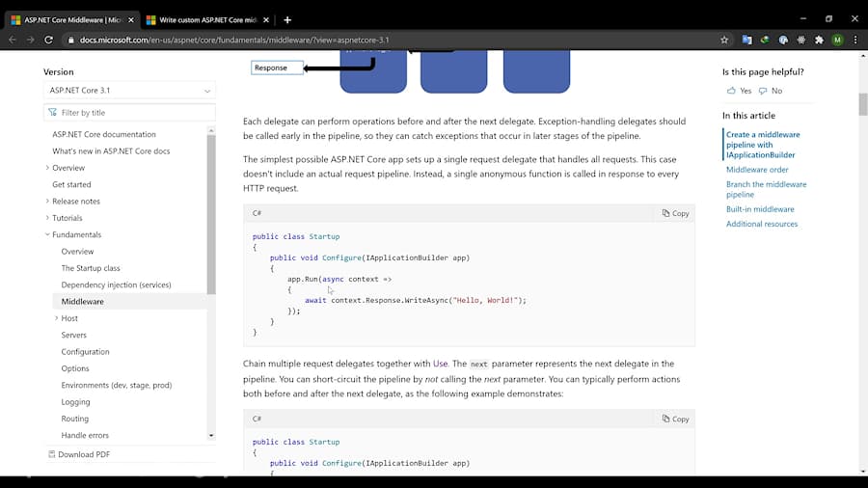Open the profile avatar M icon
The image size is (868, 488).
(837, 40)
